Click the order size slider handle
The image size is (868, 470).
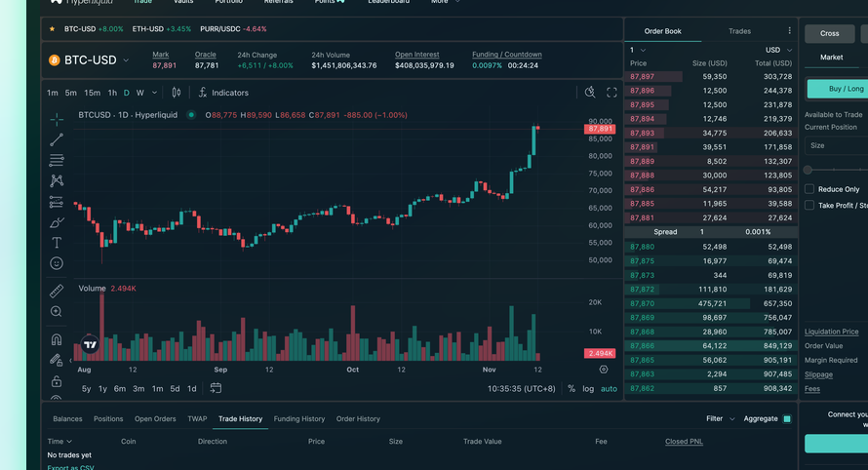(x=808, y=170)
